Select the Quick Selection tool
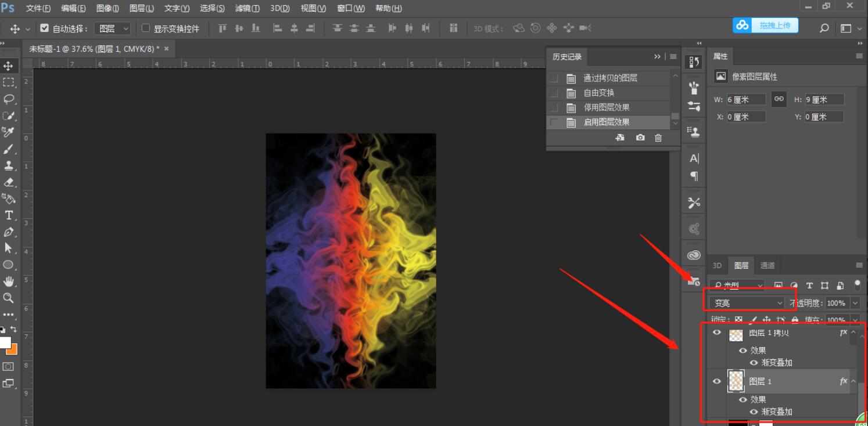868x426 pixels. [8, 115]
